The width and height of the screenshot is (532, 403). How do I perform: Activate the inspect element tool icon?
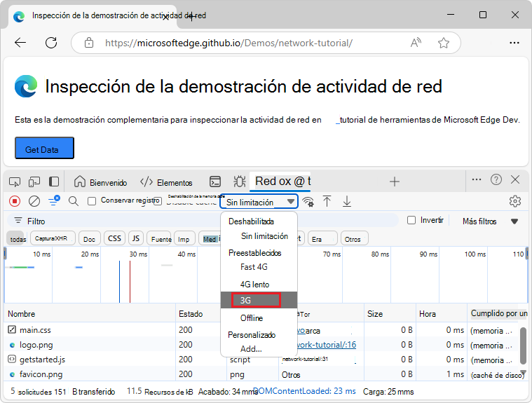click(15, 182)
